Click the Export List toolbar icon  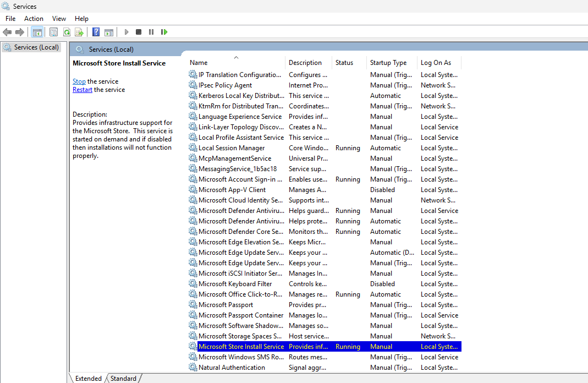(79, 32)
